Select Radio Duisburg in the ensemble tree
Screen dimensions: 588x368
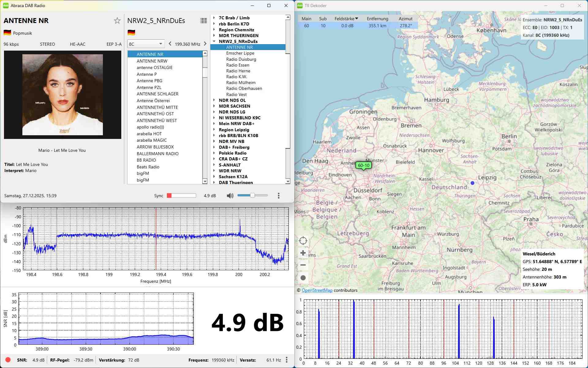pos(241,59)
